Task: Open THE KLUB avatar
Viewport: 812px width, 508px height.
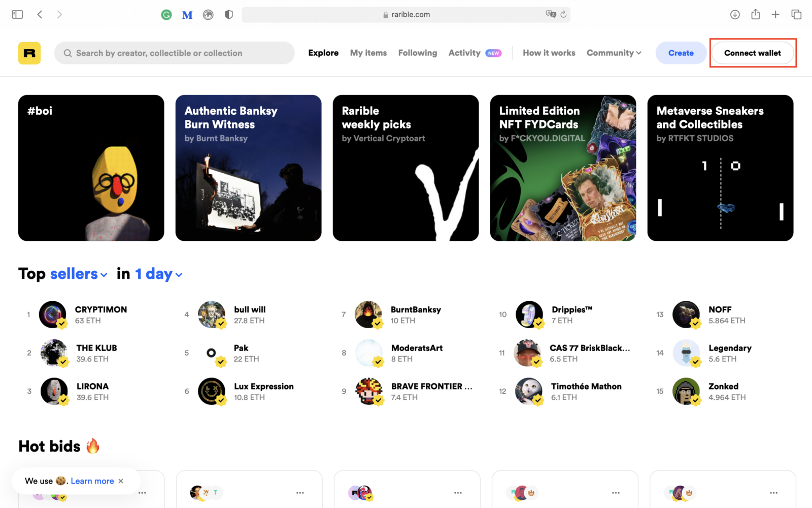Action: point(54,353)
